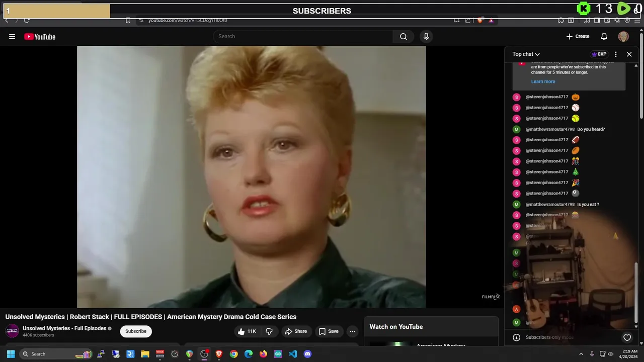The image size is (644, 362).
Task: Send a heart reaction in chat
Action: pyautogui.click(x=627, y=337)
